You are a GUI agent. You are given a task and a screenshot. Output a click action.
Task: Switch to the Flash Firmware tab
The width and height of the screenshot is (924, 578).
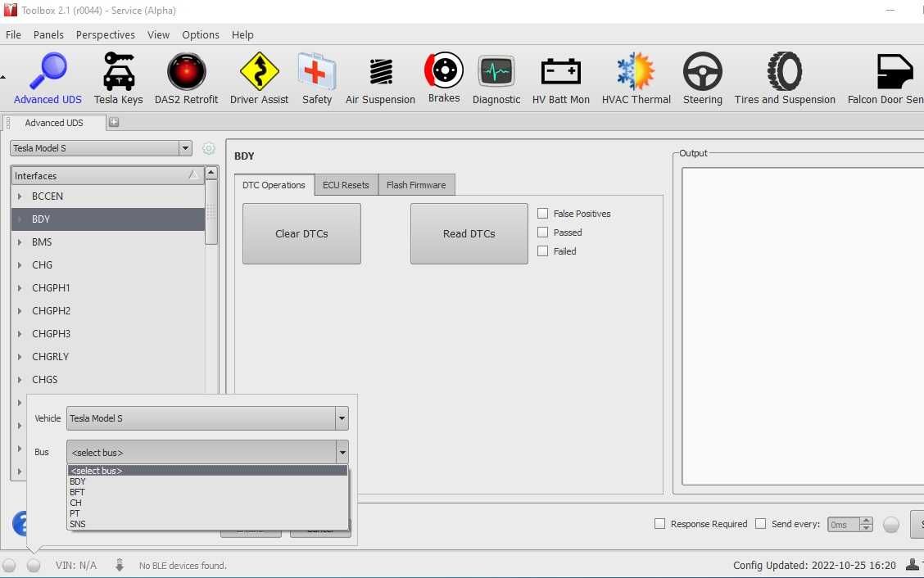coord(416,185)
